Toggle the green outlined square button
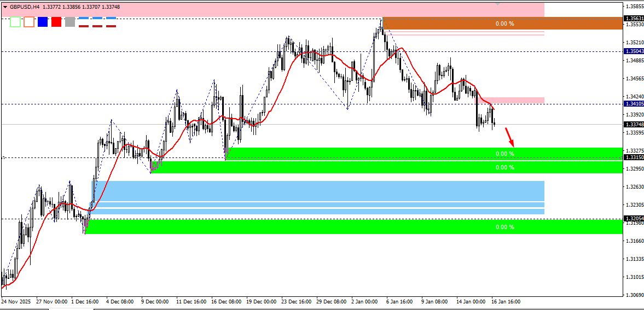The image size is (644, 310). pos(15,22)
